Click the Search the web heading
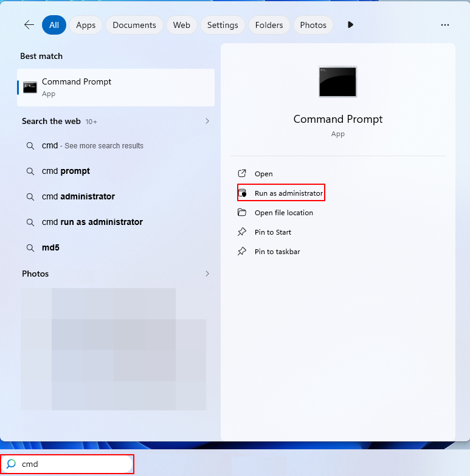Screen dimensions: 470x476 [x=51, y=121]
